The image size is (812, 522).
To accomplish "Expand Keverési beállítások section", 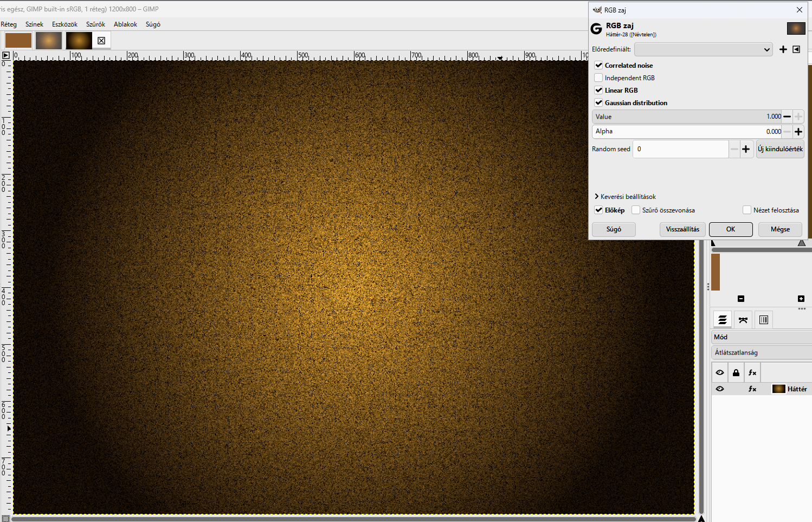I will pos(626,197).
